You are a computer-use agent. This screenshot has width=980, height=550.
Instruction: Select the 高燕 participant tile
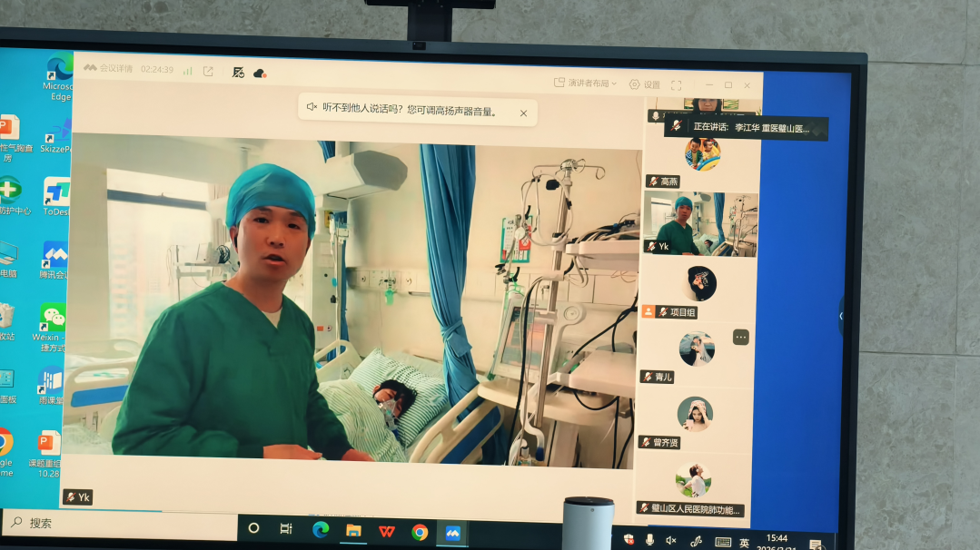[701, 155]
